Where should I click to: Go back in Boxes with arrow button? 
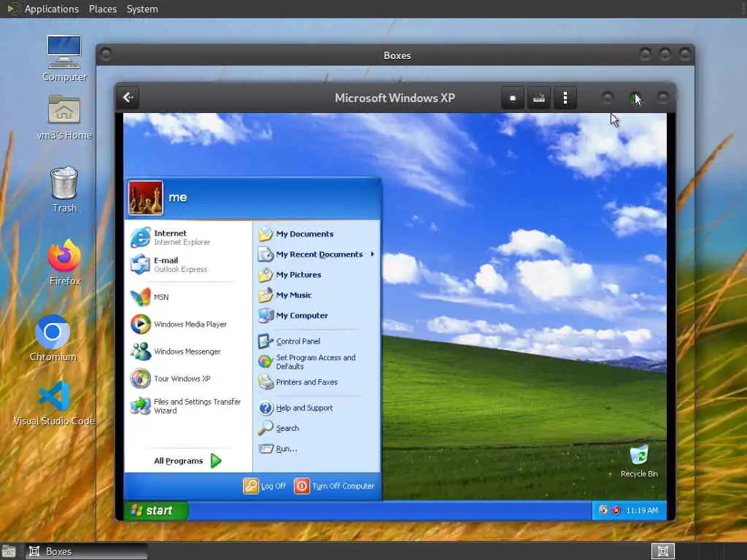pos(128,98)
